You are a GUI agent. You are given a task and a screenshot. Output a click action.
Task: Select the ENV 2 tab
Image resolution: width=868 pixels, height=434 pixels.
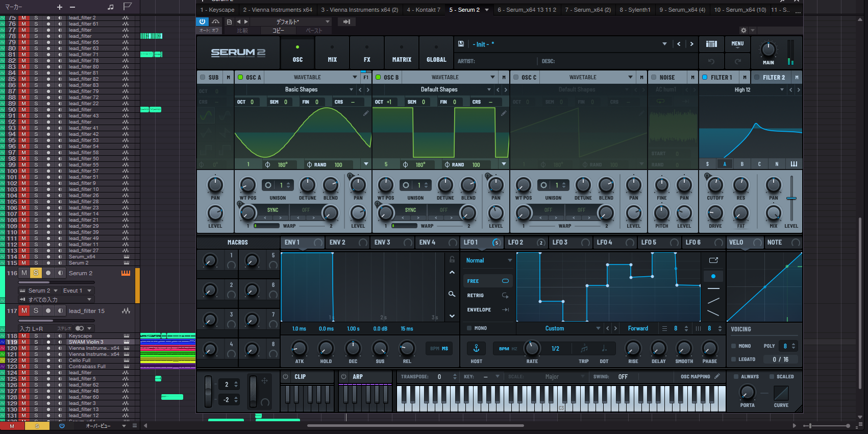(348, 242)
